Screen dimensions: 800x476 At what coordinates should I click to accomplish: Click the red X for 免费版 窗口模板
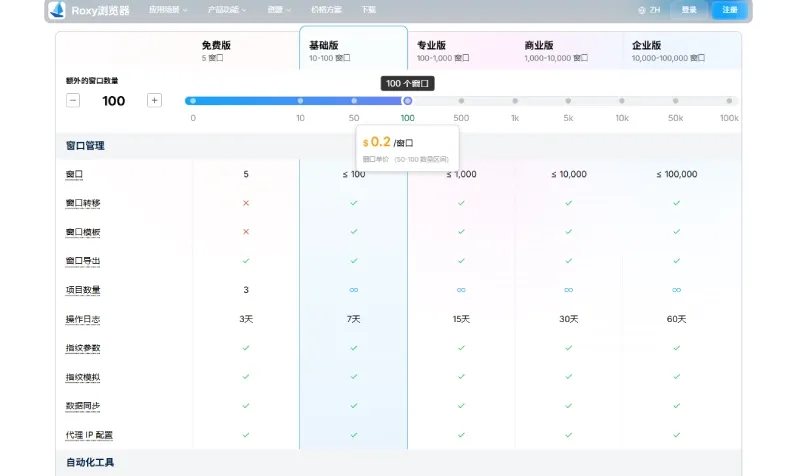click(246, 232)
